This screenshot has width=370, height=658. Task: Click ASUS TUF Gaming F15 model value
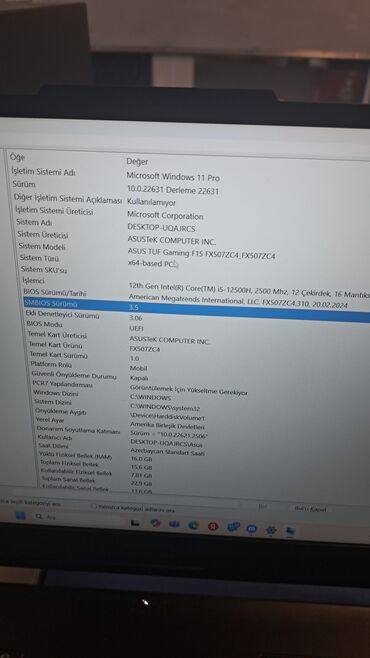pos(202,253)
